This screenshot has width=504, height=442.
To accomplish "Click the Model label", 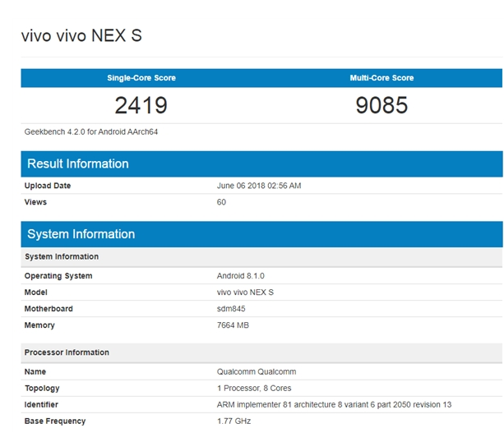I will pyautogui.click(x=35, y=292).
